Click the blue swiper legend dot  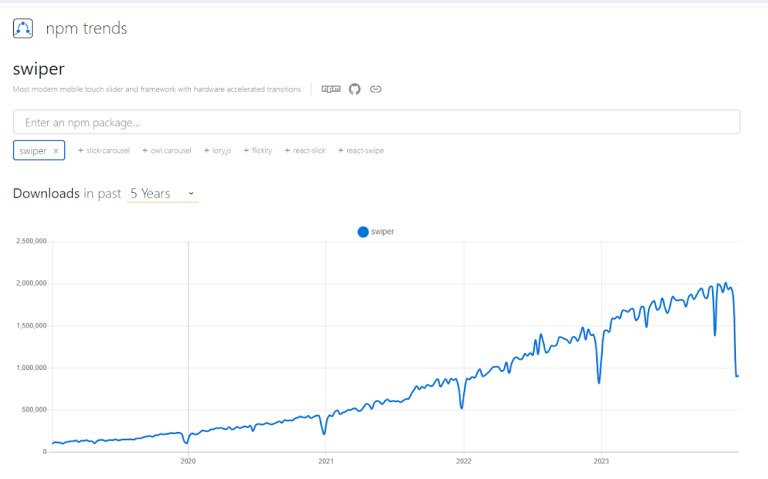pyautogui.click(x=362, y=231)
